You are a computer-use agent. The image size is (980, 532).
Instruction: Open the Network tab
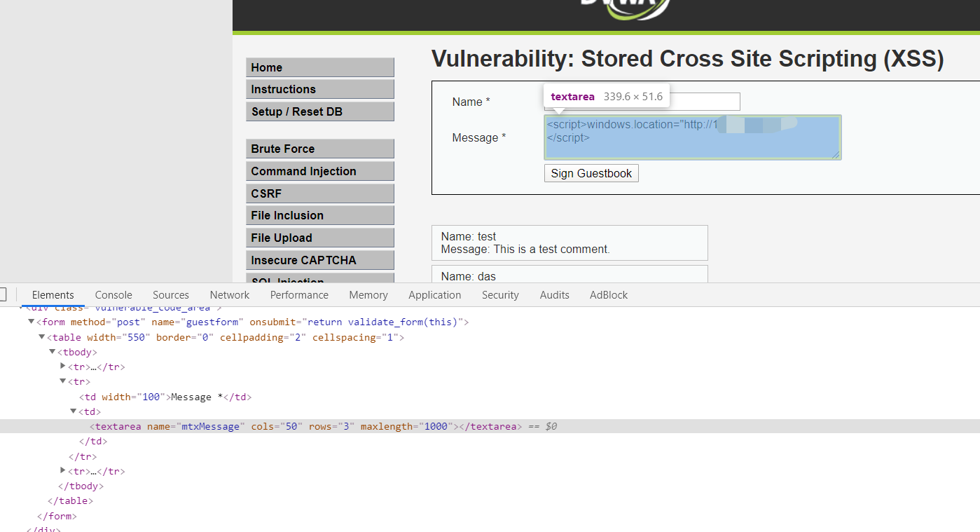coord(230,295)
